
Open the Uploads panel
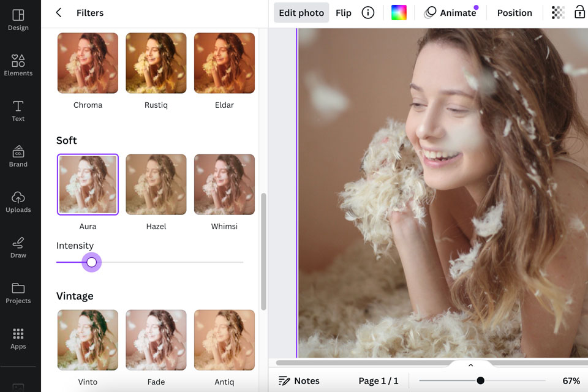click(18, 202)
